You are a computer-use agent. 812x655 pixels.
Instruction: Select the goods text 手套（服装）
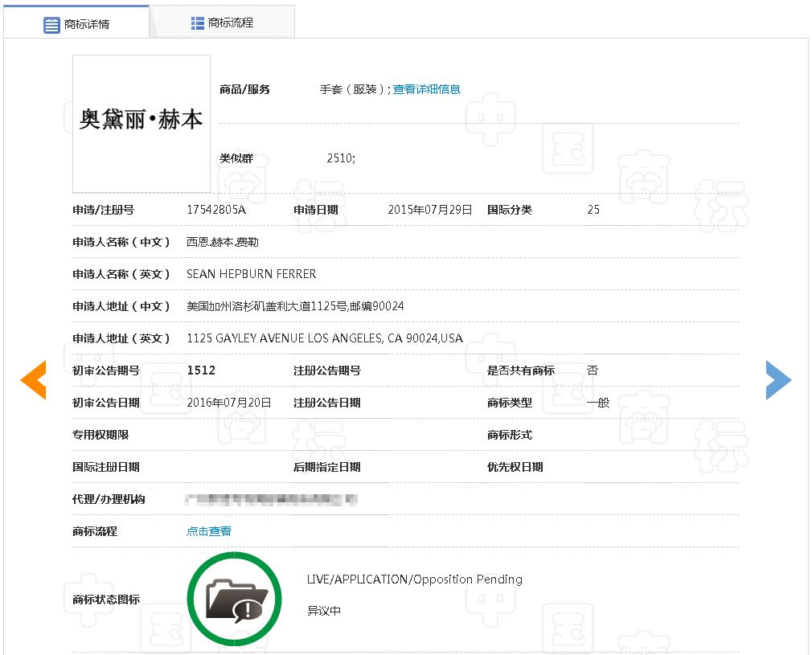(x=352, y=89)
